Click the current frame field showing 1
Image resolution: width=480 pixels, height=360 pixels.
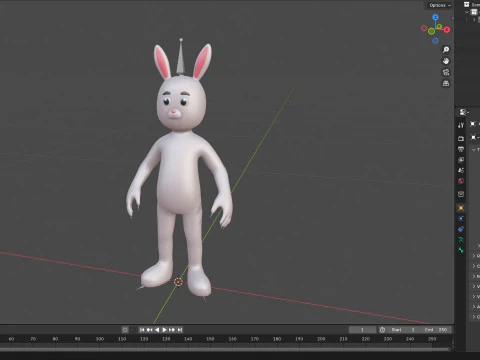point(362,330)
